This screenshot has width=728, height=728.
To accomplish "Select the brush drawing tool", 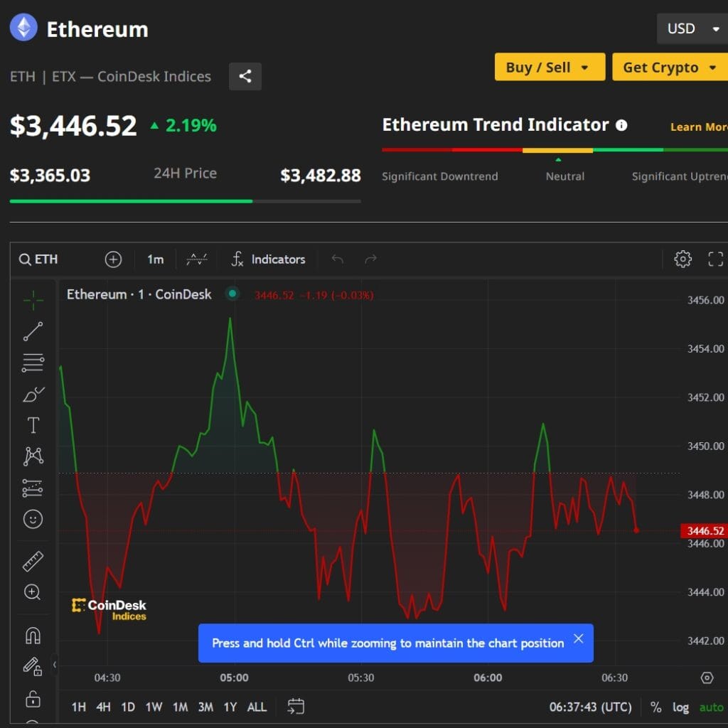I will point(33,394).
